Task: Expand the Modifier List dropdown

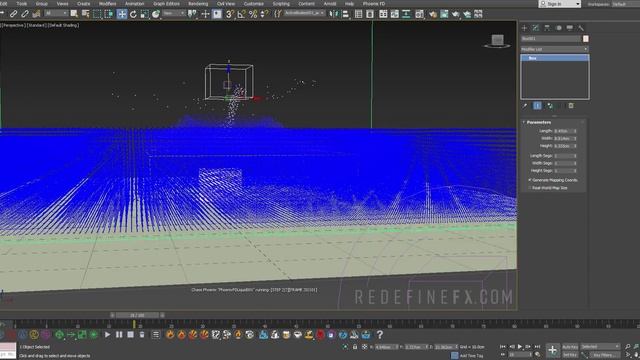Action: click(555, 49)
